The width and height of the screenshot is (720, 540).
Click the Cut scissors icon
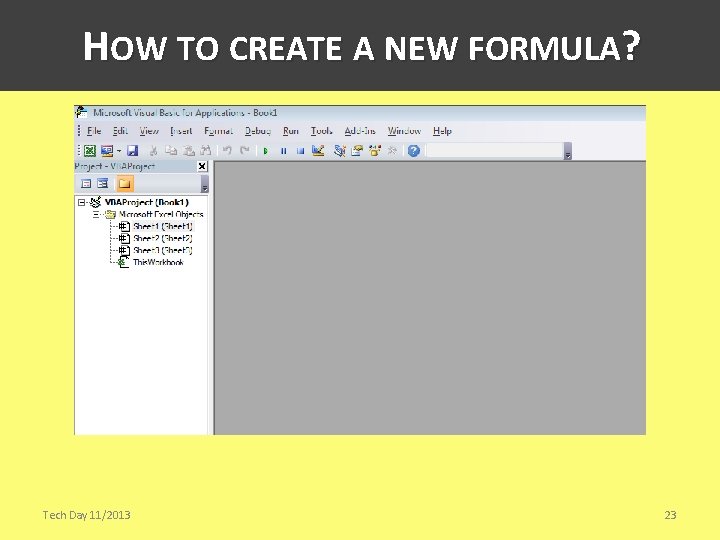(154, 151)
